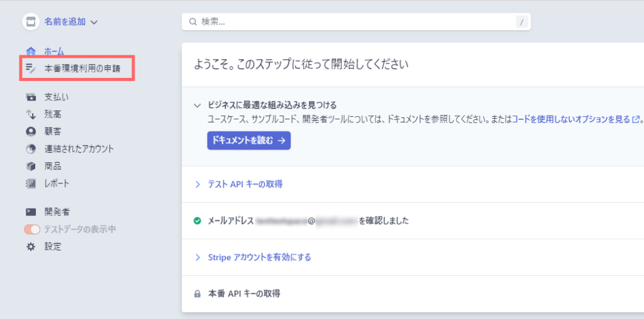Open the 名前を追加 account dropdown
Viewport: 644px width, 319px height.
click(71, 22)
